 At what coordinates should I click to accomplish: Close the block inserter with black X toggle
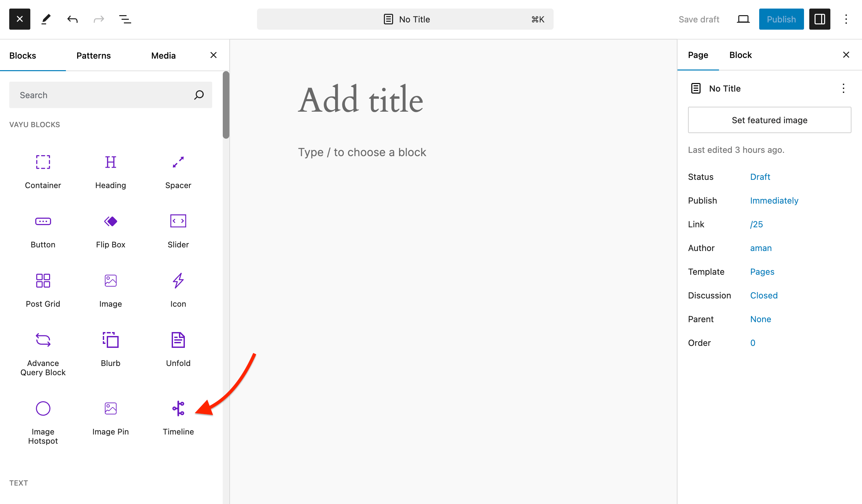(x=19, y=19)
